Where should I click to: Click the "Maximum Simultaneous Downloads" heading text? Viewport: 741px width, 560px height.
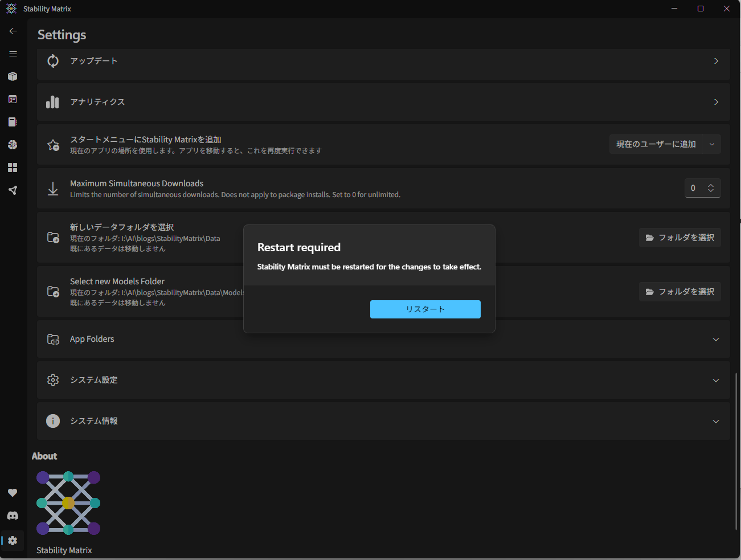pos(137,183)
